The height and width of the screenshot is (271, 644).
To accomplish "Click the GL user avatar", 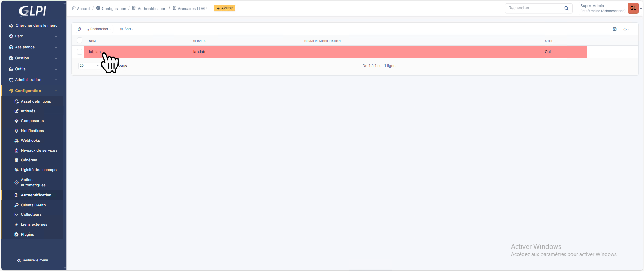I will coord(633,8).
